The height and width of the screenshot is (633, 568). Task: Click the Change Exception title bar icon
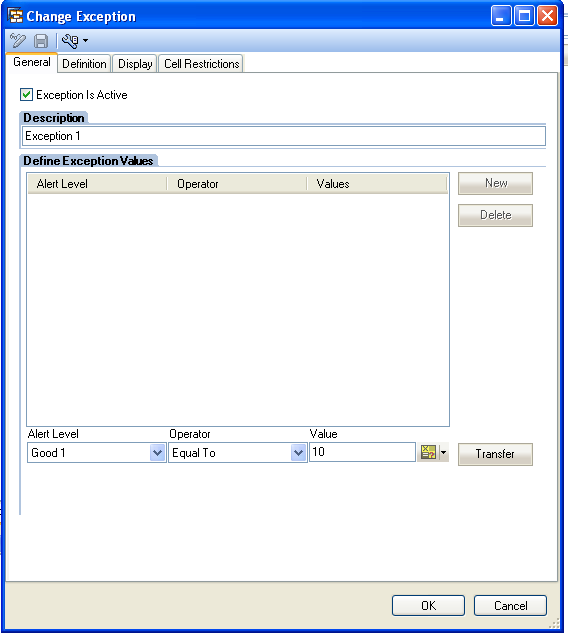pos(16,16)
